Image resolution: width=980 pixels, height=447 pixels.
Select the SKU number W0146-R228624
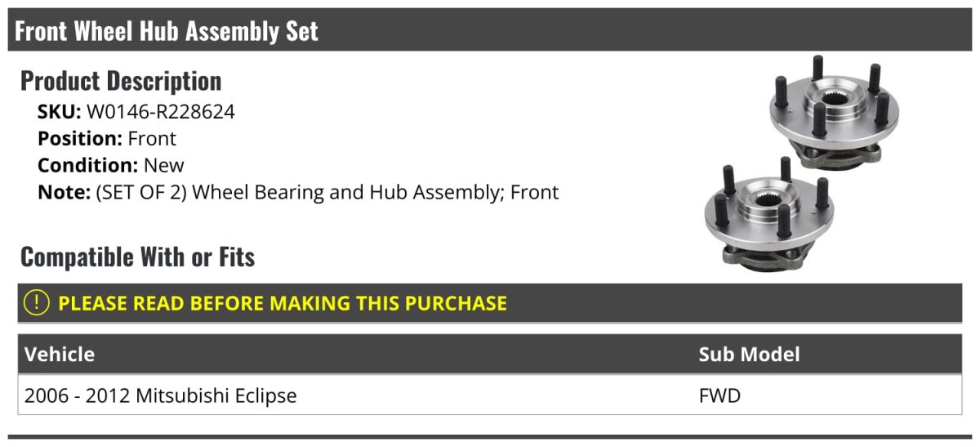click(x=160, y=112)
